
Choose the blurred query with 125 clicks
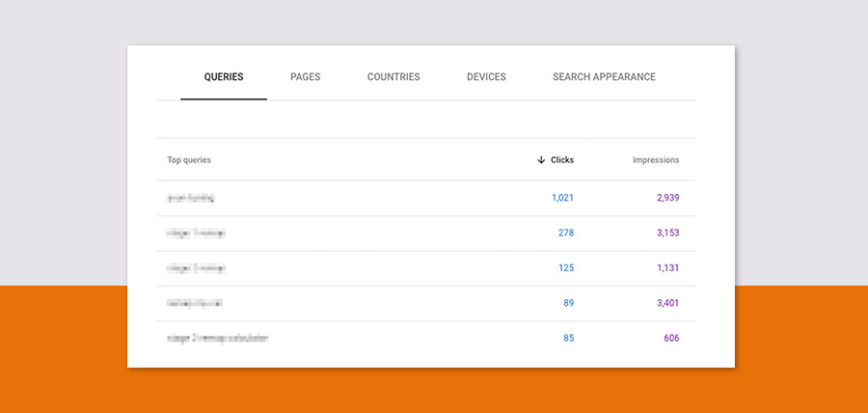click(196, 268)
